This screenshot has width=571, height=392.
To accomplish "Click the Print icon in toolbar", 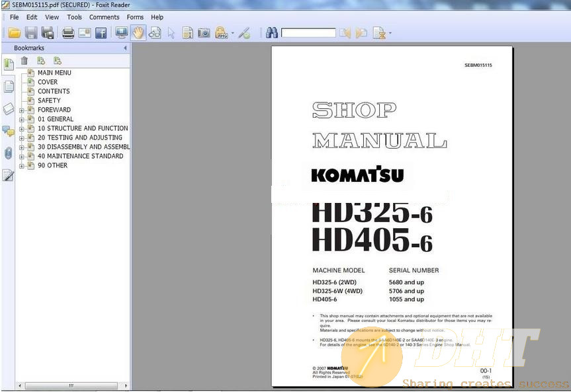I will point(68,33).
